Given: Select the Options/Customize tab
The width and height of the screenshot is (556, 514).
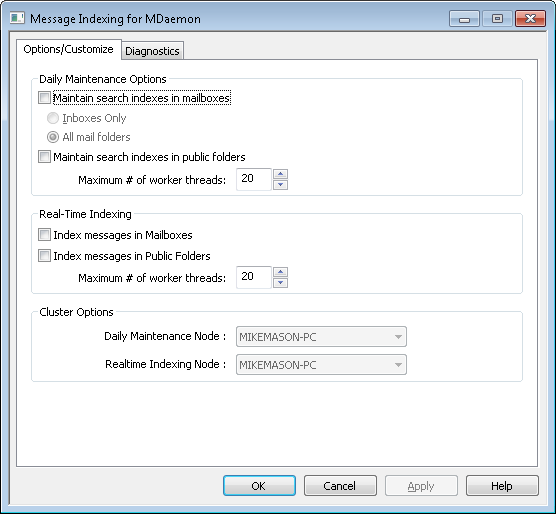Looking at the screenshot, I should [68, 49].
